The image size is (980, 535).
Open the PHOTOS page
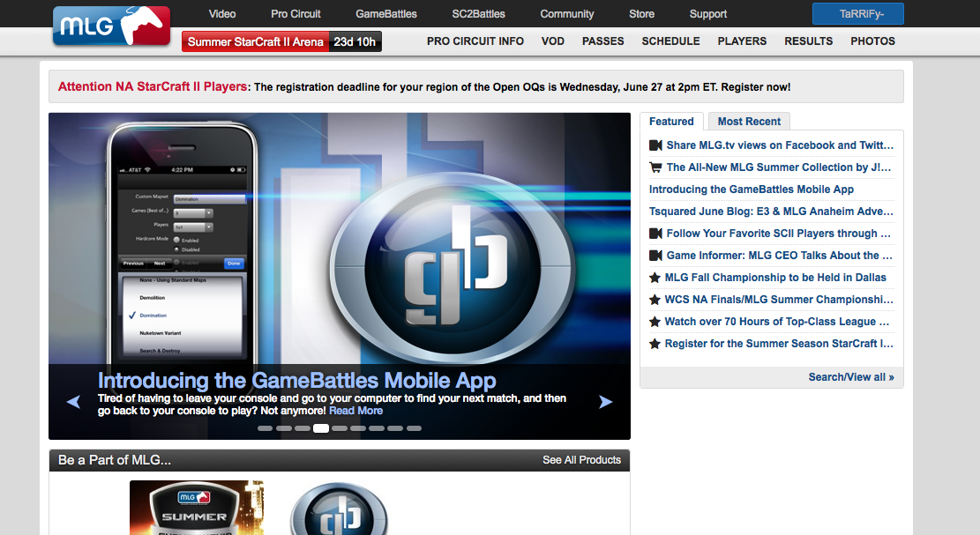(x=872, y=41)
